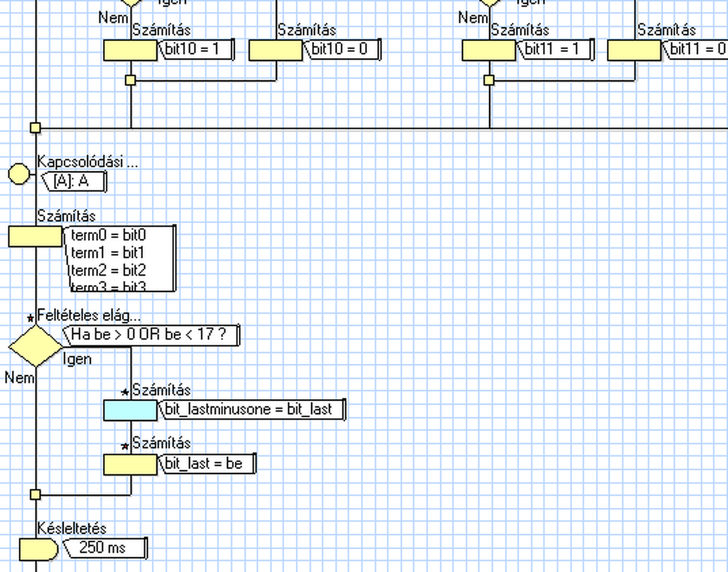728x572 pixels.
Task: Click the 'Késleltetés' title text
Action: click(72, 528)
